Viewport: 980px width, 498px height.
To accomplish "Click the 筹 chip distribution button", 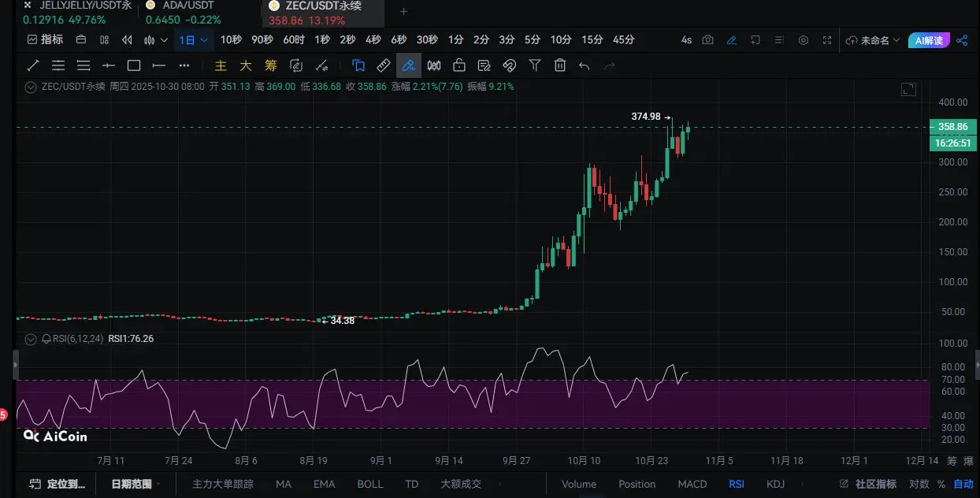I will pyautogui.click(x=271, y=65).
